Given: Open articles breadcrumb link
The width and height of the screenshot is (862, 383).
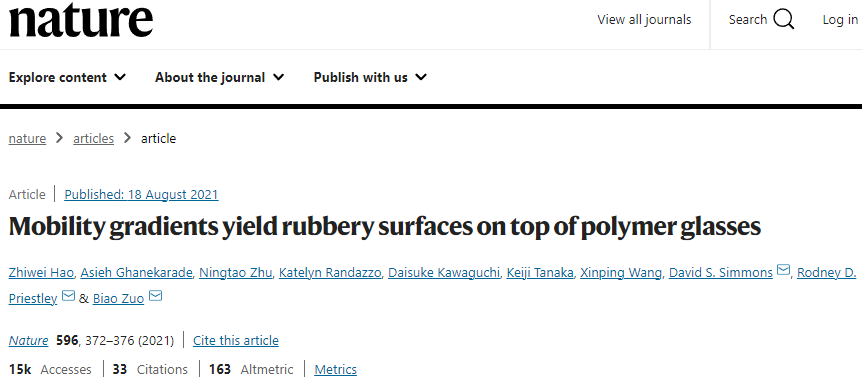Looking at the screenshot, I should point(93,138).
